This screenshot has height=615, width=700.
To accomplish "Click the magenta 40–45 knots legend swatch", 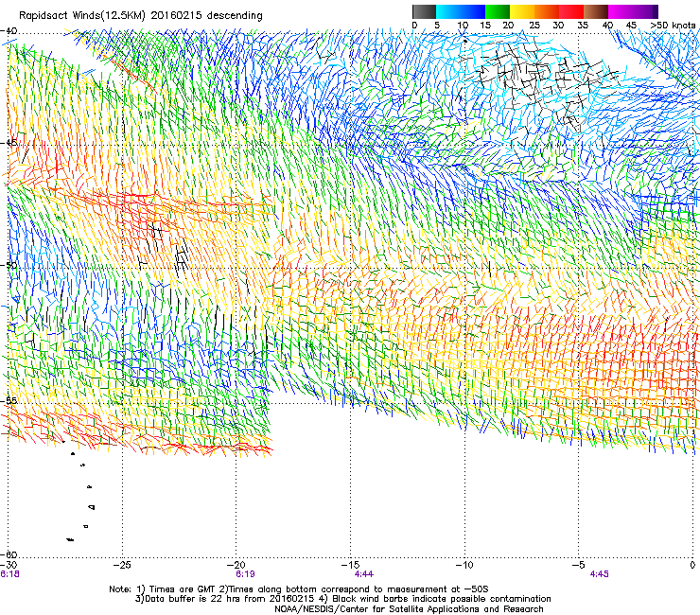I will [x=621, y=11].
